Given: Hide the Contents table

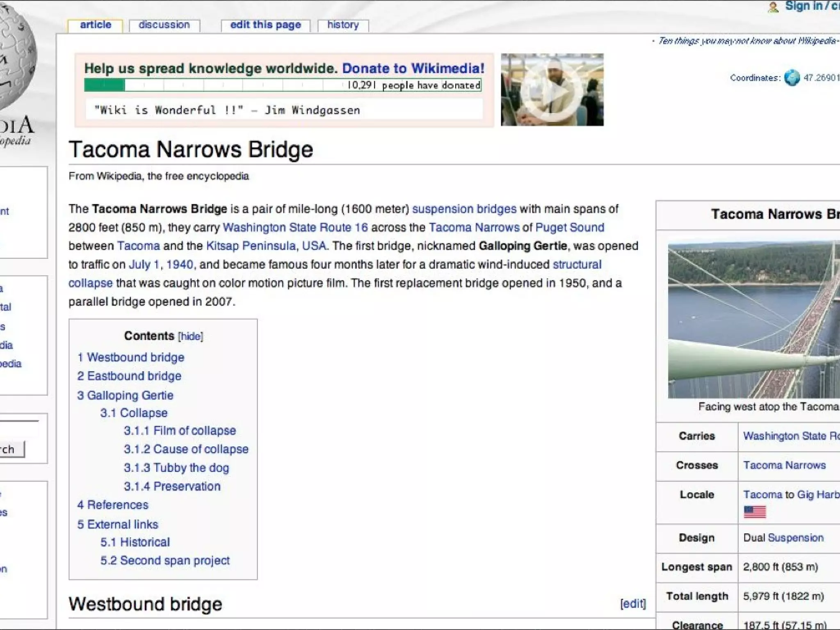Looking at the screenshot, I should click(191, 336).
